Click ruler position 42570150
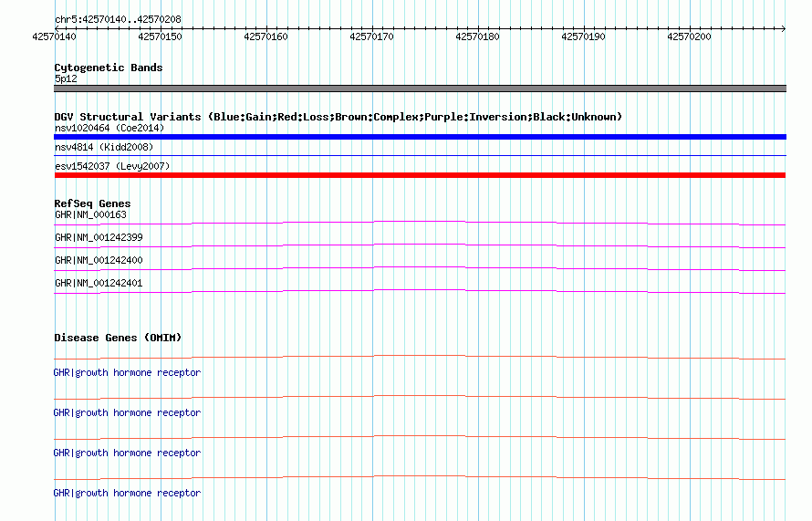This screenshot has width=812, height=521. (x=160, y=36)
